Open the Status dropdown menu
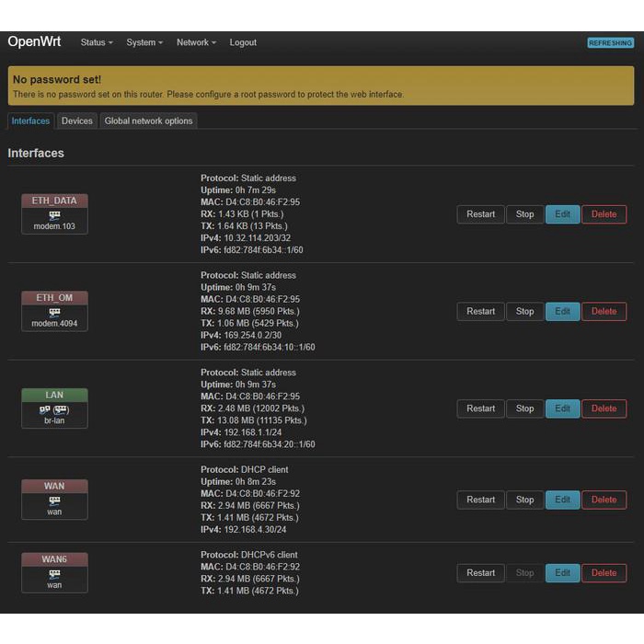 coord(97,42)
